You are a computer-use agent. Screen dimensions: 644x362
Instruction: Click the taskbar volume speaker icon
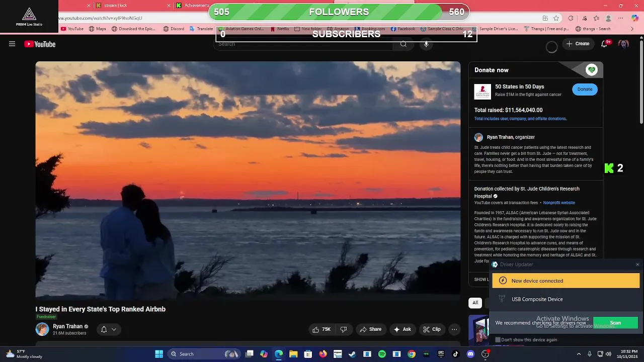(x=608, y=354)
